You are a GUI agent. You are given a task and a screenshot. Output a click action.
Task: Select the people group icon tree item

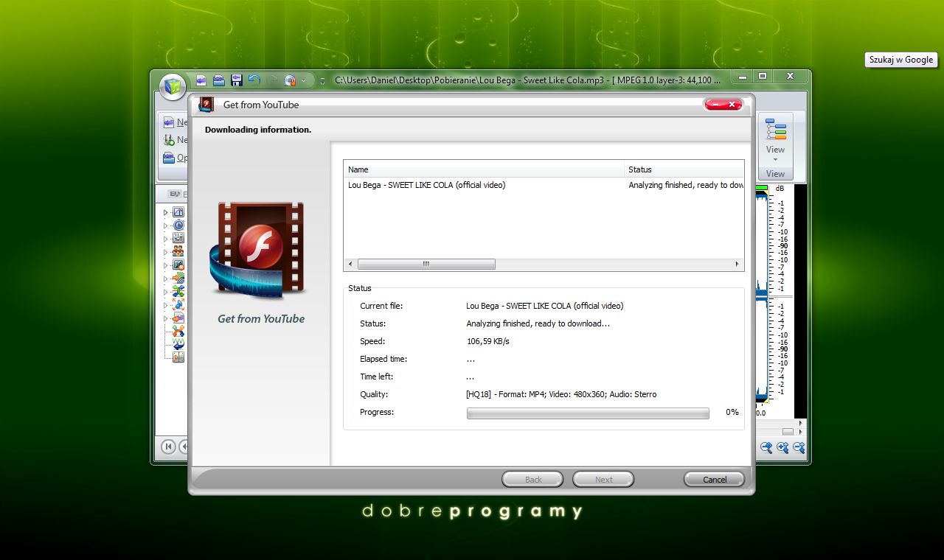point(178,251)
